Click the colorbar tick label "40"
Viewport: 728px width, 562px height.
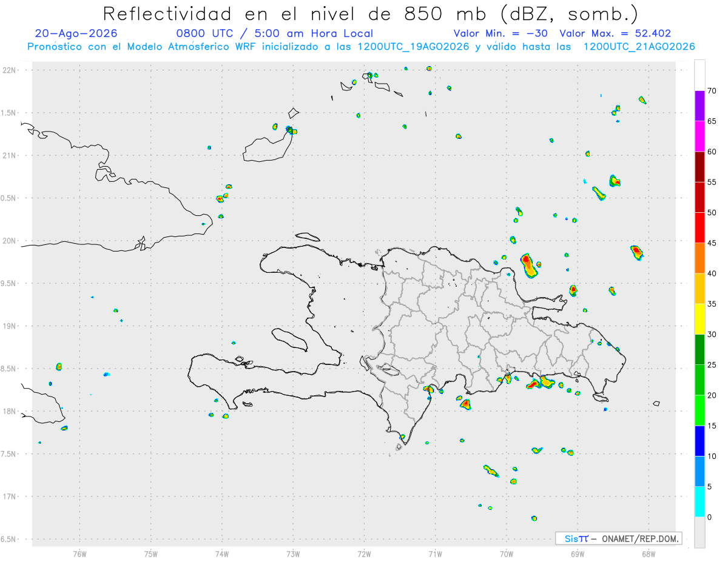click(712, 273)
